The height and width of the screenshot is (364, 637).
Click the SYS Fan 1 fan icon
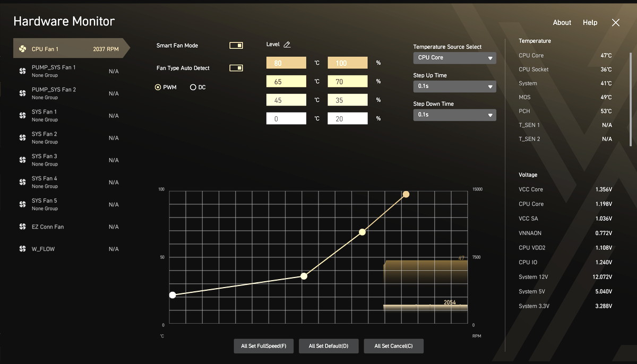click(22, 115)
